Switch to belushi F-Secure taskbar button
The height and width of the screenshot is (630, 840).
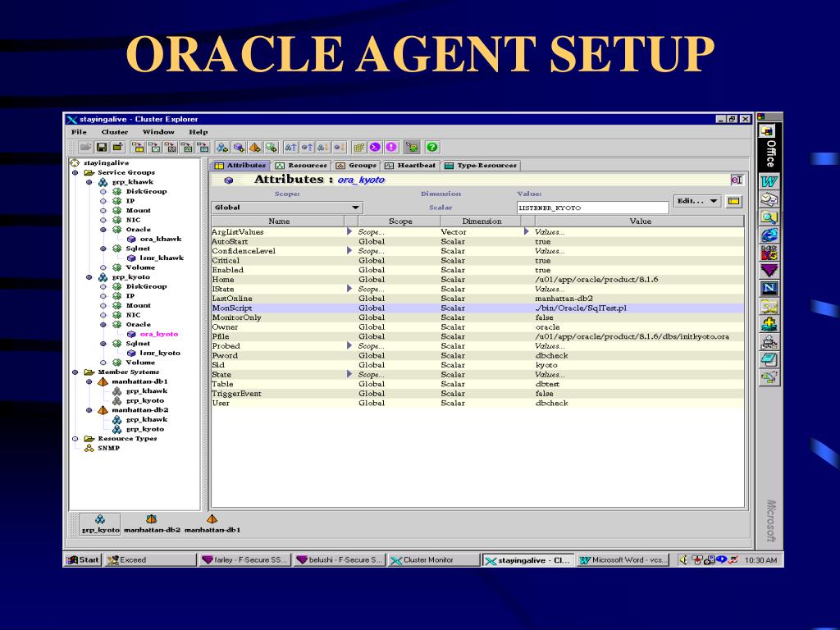tap(339, 559)
